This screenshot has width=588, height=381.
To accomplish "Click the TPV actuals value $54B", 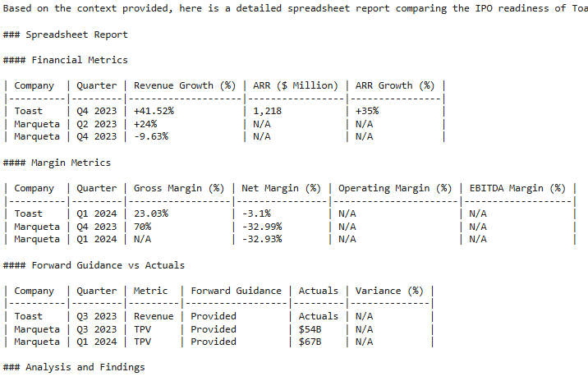I will tap(310, 329).
